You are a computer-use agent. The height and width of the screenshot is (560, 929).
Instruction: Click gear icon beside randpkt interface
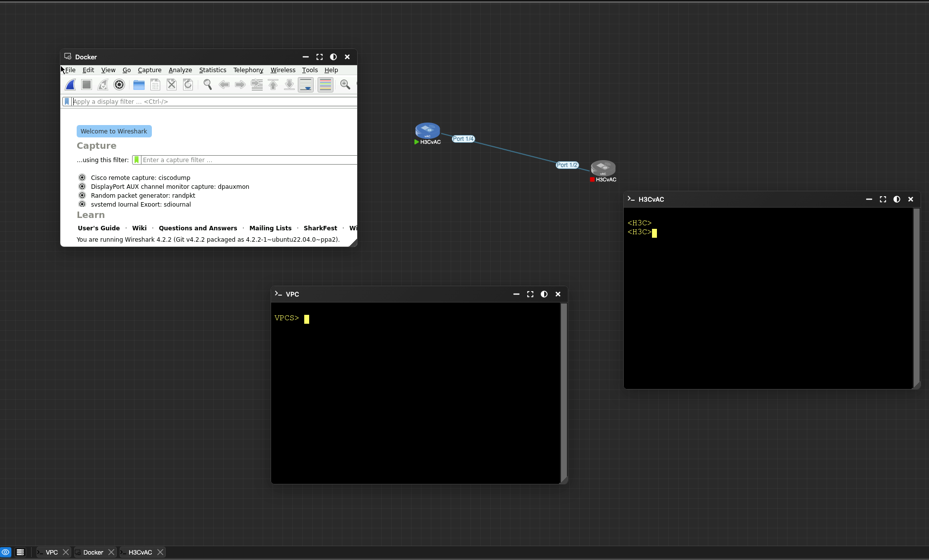[82, 195]
